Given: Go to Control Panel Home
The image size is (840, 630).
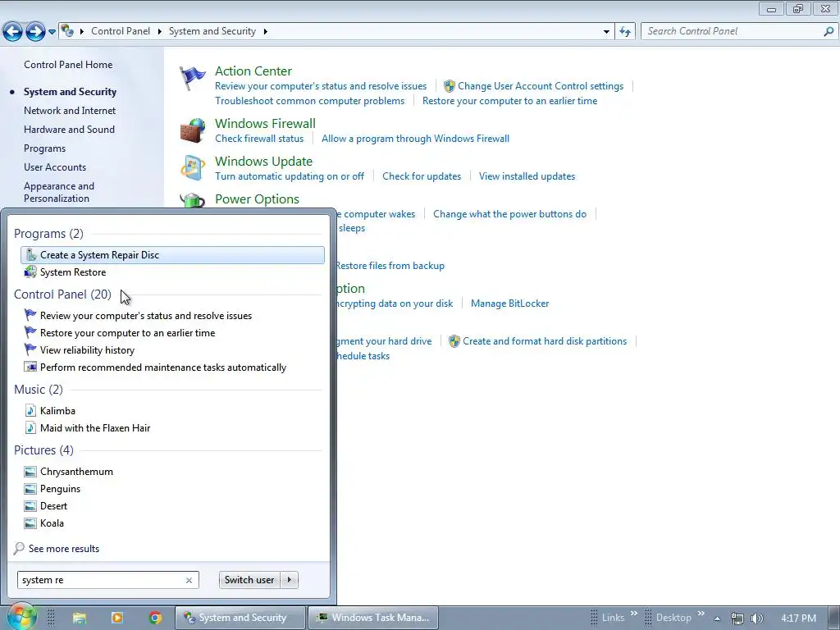Looking at the screenshot, I should pyautogui.click(x=68, y=65).
